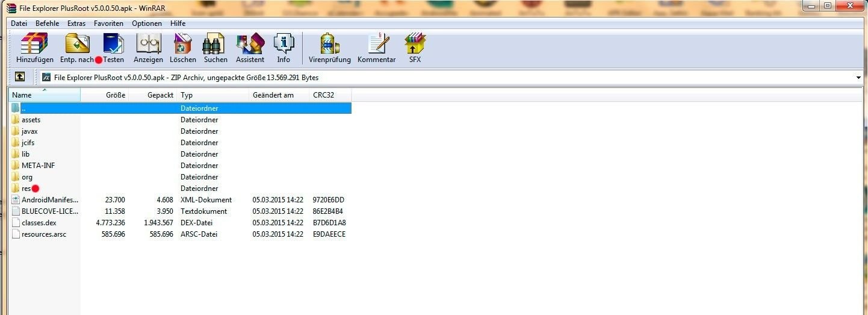Click size 23.700 of AndroidManifest

(114, 200)
